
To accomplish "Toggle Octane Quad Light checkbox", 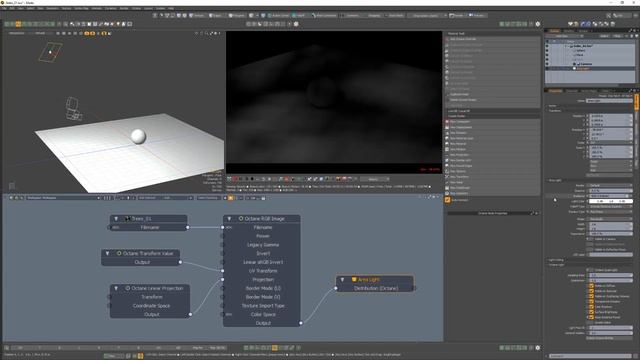I will pos(589,270).
